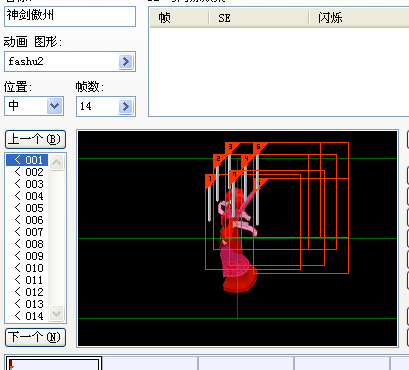The height and width of the screenshot is (370, 409).
Task: Select cell marker 1 in the canvas
Action: (210, 179)
